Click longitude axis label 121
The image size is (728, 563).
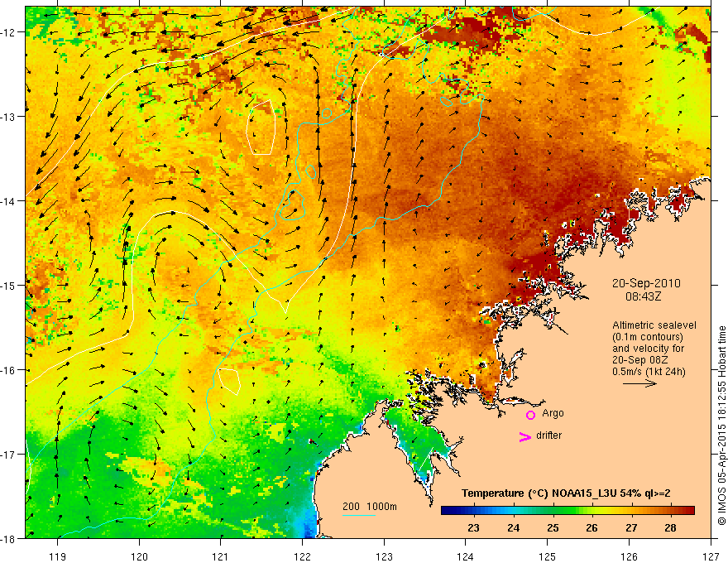[221, 556]
